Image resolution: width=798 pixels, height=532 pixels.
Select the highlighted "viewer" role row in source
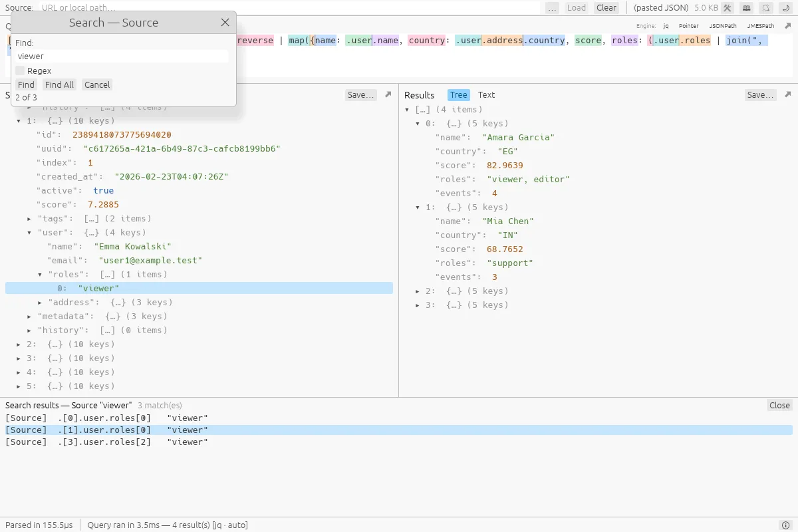(x=199, y=289)
